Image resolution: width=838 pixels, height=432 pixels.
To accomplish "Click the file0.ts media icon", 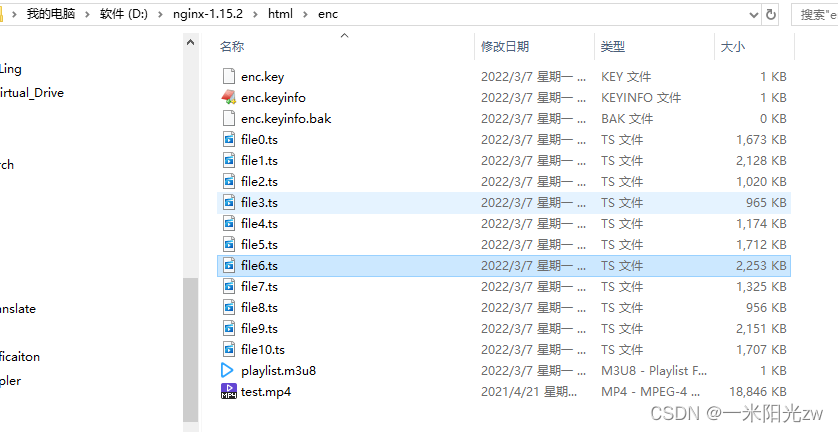I will coord(229,140).
